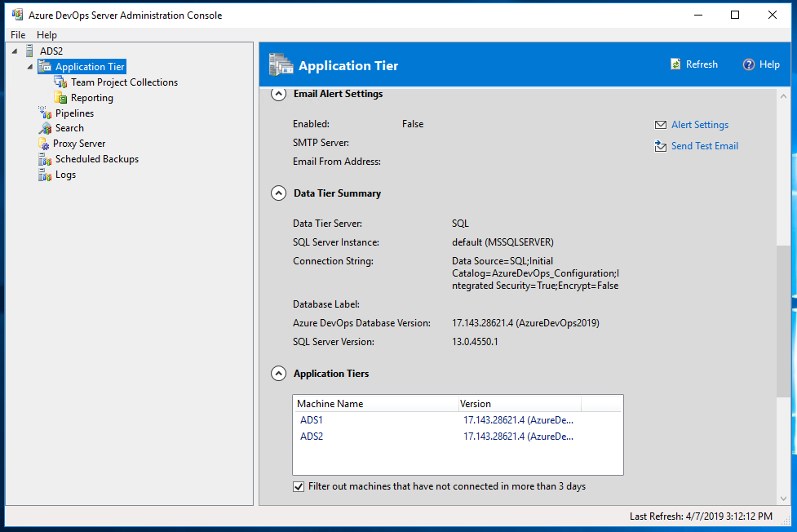Click the Application Tier header icon
Image resolution: width=797 pixels, height=532 pixels.
[281, 65]
